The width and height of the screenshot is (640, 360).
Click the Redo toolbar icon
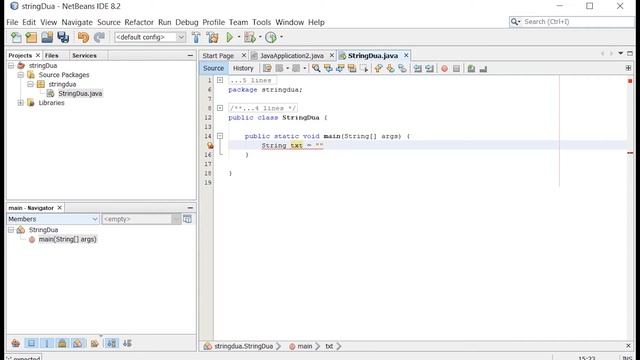[99, 38]
